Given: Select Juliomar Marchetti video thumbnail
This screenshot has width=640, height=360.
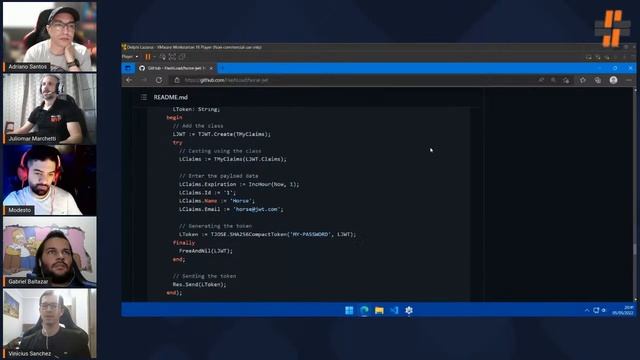Looking at the screenshot, I should pyautogui.click(x=50, y=109).
